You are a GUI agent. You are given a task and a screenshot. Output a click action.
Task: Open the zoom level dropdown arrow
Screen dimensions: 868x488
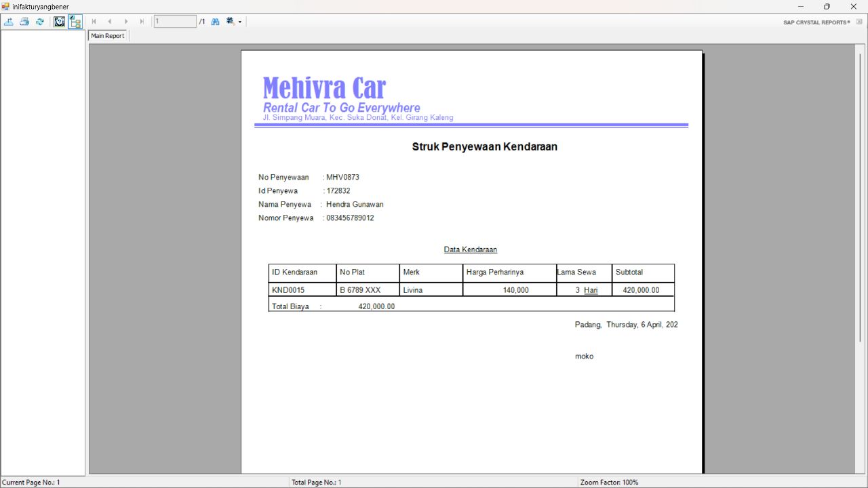[x=239, y=22]
